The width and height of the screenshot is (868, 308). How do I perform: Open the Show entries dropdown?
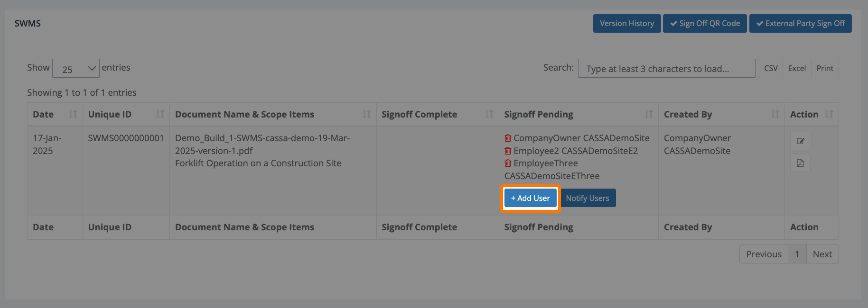pyautogui.click(x=76, y=69)
